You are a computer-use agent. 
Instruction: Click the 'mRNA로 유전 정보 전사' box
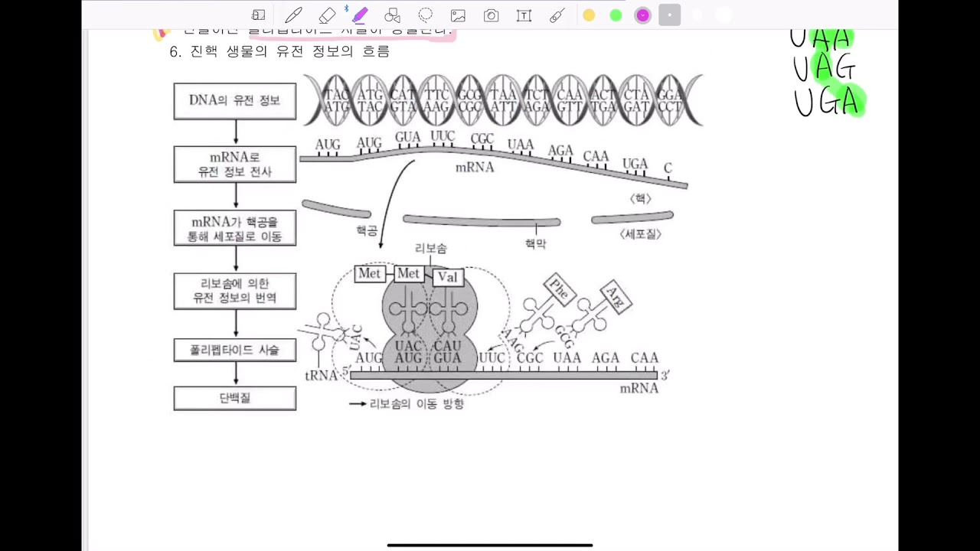pyautogui.click(x=235, y=165)
